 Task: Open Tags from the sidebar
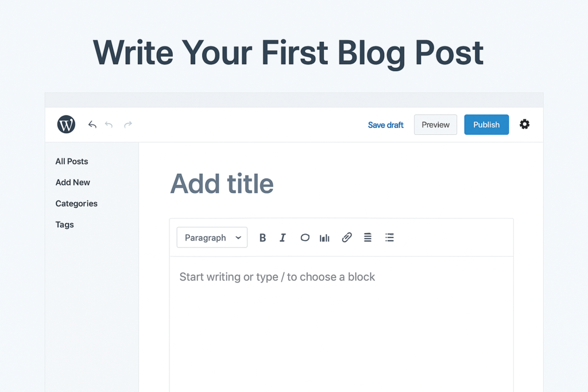(65, 225)
